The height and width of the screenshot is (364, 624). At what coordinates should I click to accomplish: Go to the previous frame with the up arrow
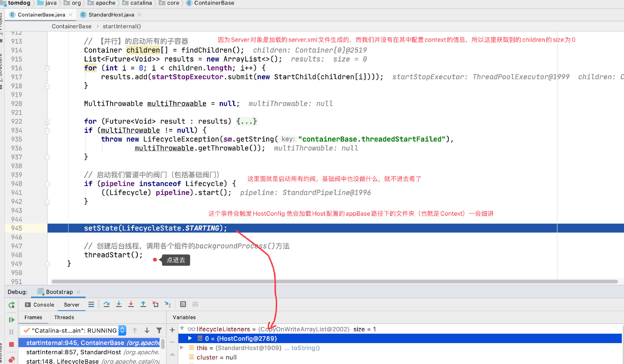(135, 330)
